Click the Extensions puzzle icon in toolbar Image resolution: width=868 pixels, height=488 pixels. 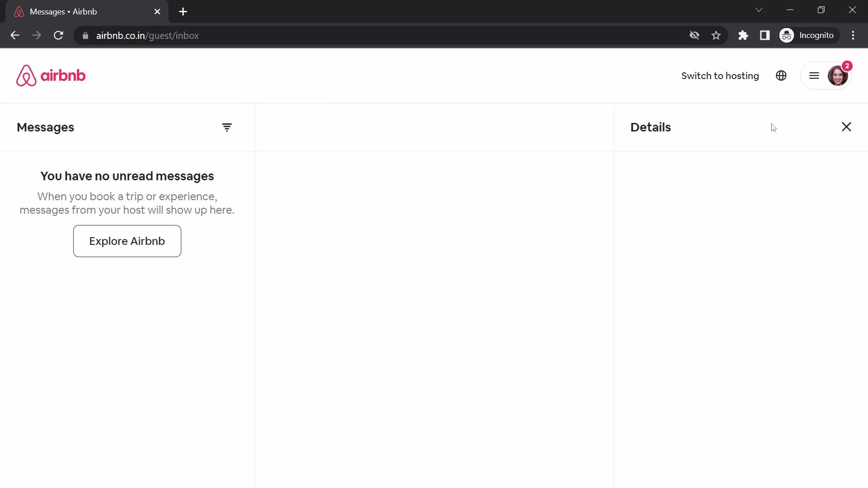pyautogui.click(x=743, y=35)
